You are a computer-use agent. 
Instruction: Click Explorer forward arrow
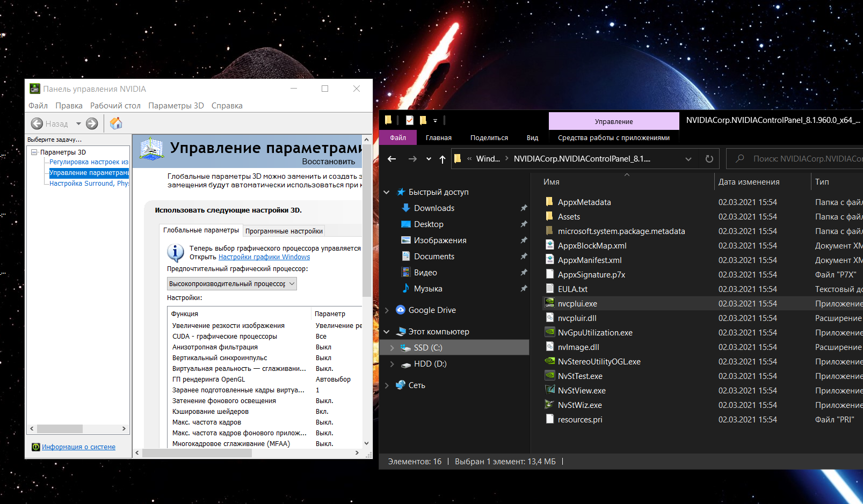point(412,159)
